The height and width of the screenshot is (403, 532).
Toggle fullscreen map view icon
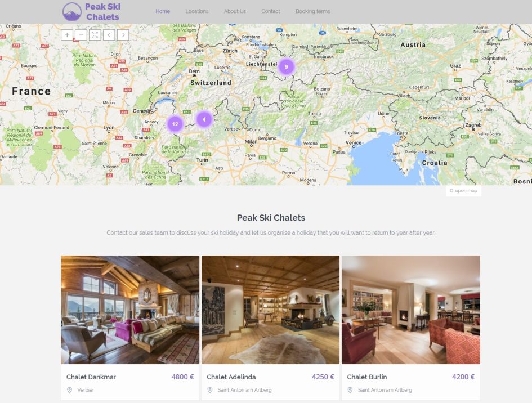coord(95,35)
